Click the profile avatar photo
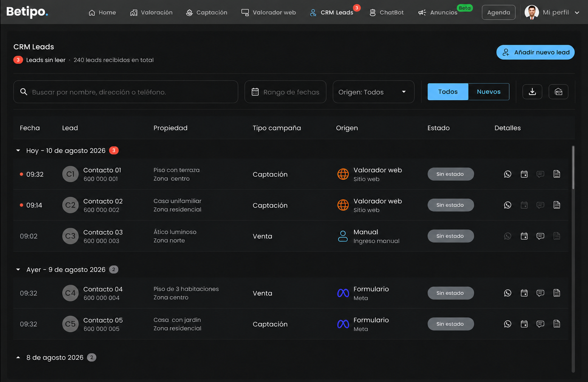The width and height of the screenshot is (588, 382). 532,12
